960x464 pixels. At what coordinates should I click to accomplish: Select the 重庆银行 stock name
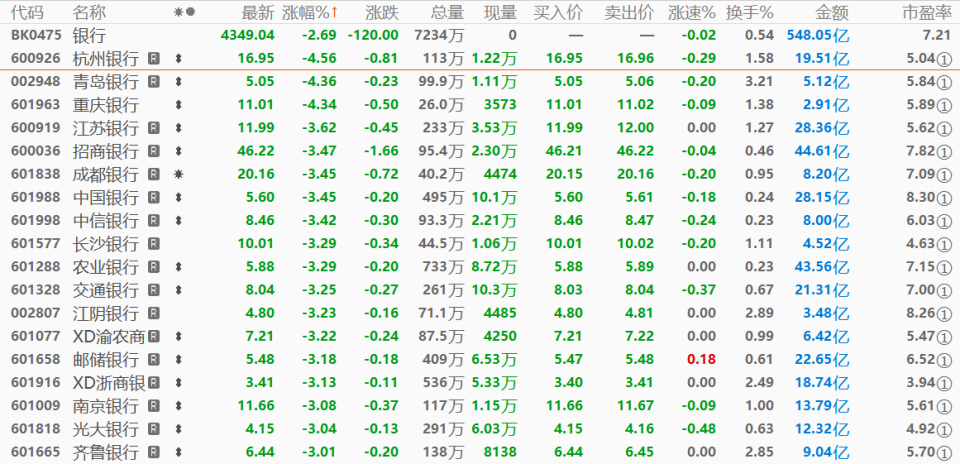[x=105, y=105]
